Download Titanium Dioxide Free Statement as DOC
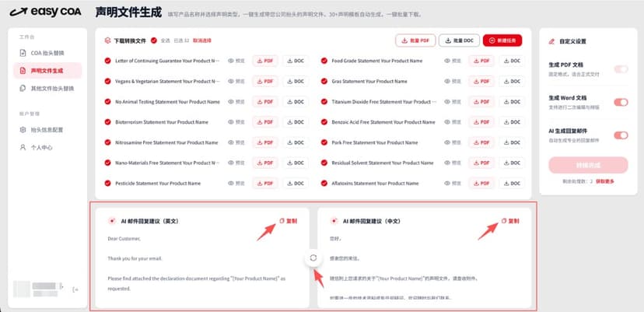This screenshot has height=312, width=644. (512, 101)
